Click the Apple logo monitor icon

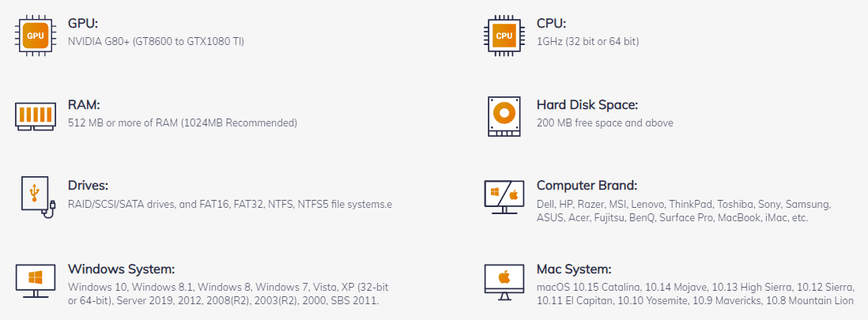click(x=504, y=282)
